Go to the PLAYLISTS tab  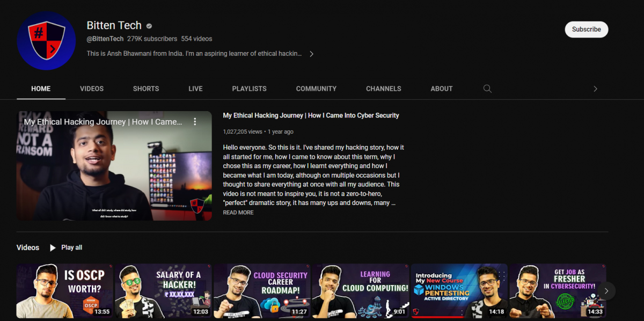[x=250, y=89]
